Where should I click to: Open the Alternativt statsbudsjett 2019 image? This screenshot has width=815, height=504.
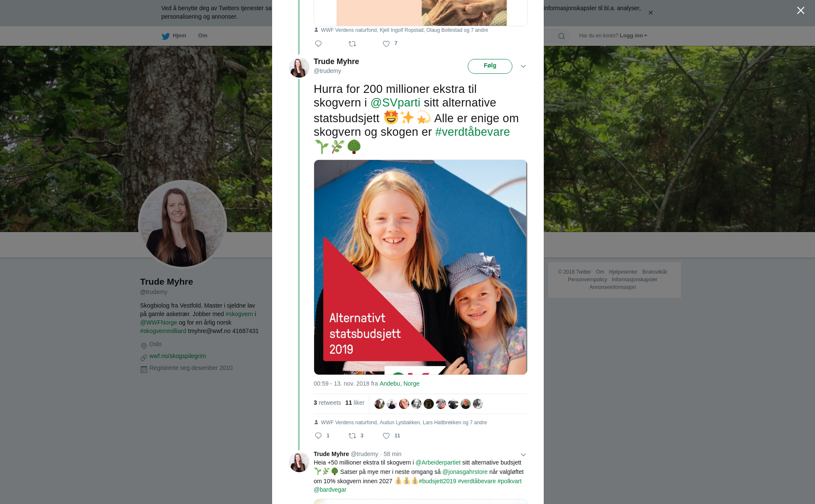[x=420, y=267]
